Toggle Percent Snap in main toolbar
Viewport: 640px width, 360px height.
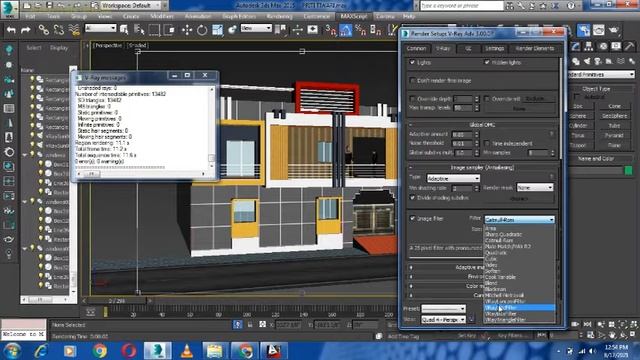click(x=360, y=30)
